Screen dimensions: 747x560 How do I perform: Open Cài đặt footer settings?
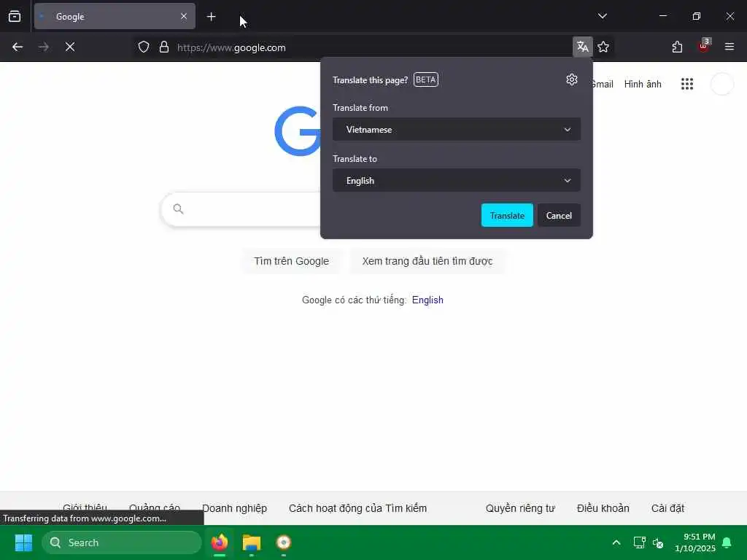tap(667, 508)
